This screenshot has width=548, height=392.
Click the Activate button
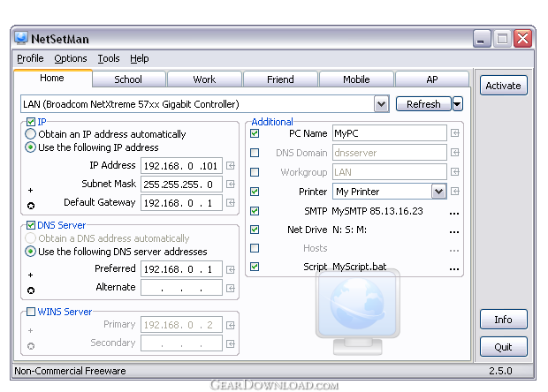(x=503, y=86)
